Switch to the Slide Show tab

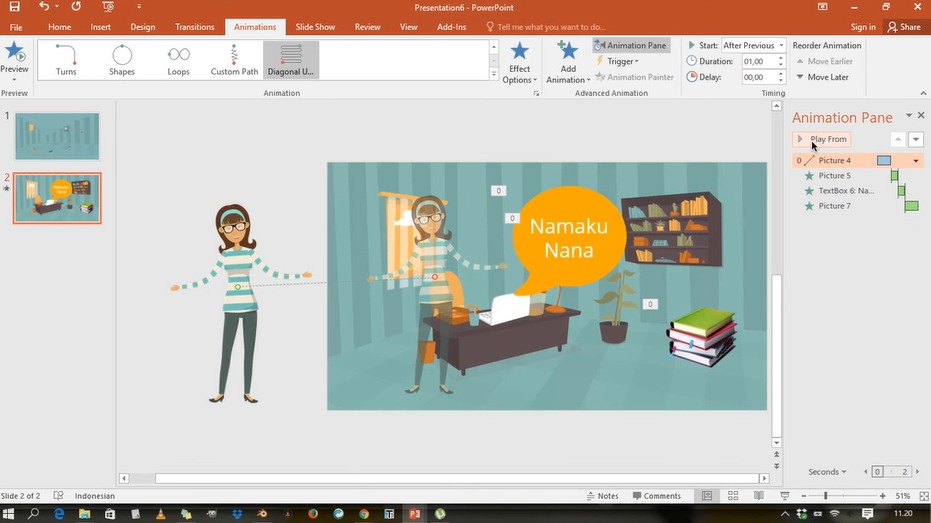point(315,27)
